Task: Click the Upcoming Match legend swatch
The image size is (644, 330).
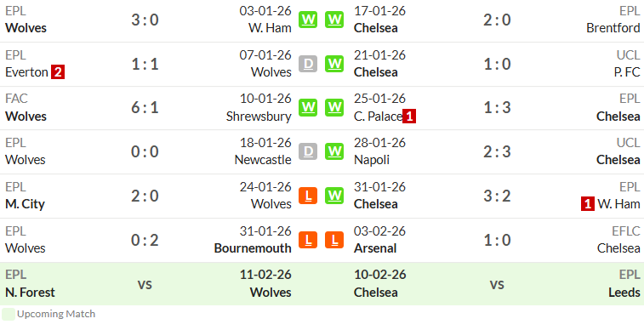Action: (x=9, y=314)
